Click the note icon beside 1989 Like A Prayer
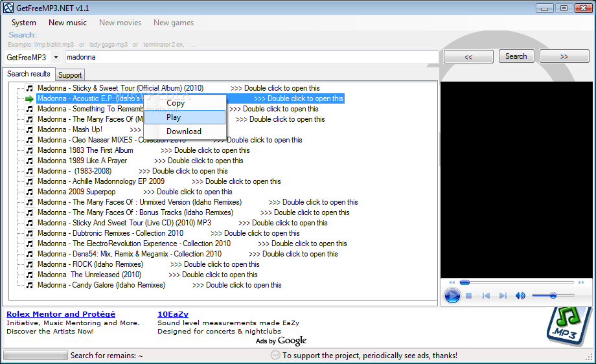 tap(29, 161)
